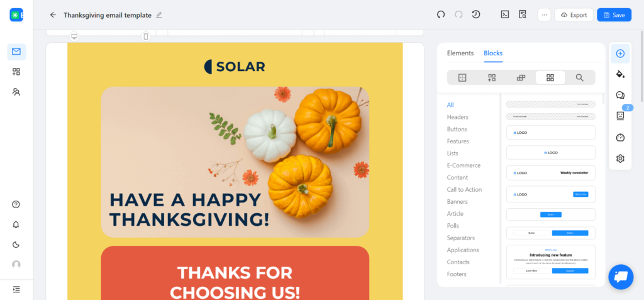Image resolution: width=644 pixels, height=300 pixels.
Task: Open the gauge/speedometer panel icon
Action: (x=620, y=137)
